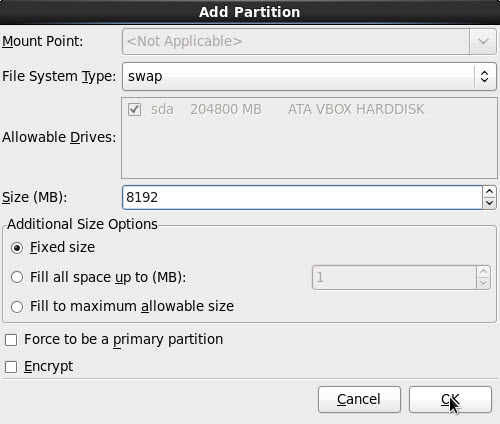The width and height of the screenshot is (500, 424).
Task: Select the Fixed size radio button
Action: (x=17, y=248)
